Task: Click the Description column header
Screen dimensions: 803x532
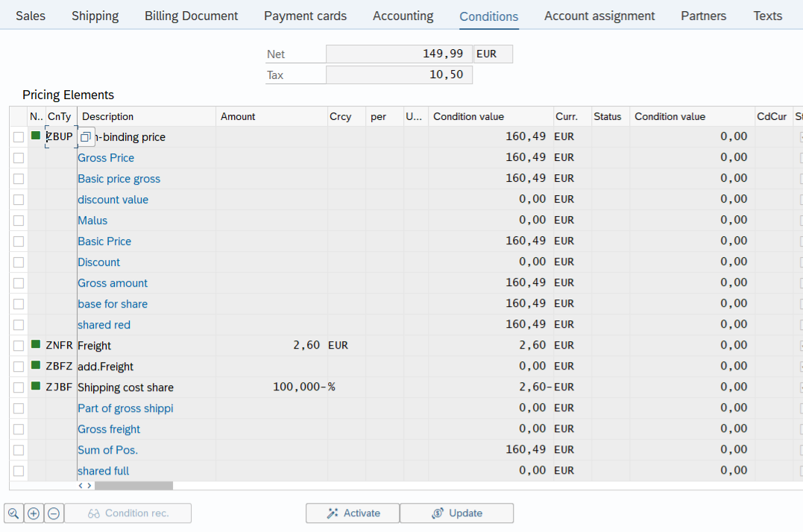Action: coord(146,117)
